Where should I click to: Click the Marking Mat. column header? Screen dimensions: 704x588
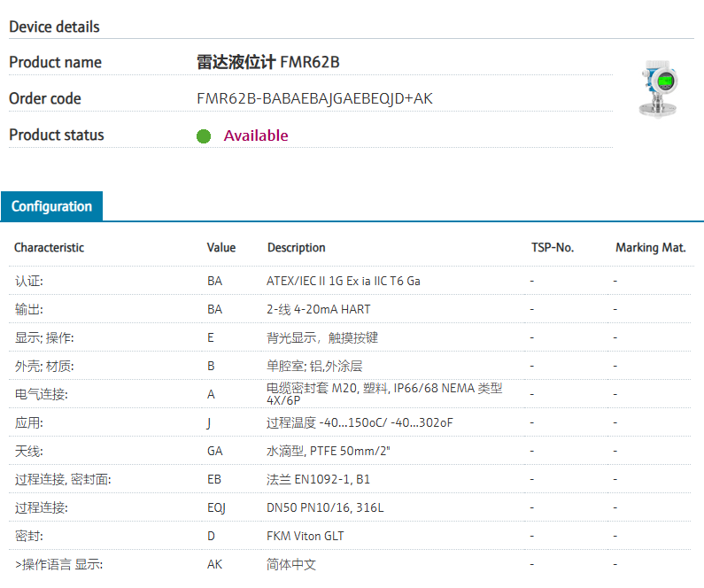point(650,248)
